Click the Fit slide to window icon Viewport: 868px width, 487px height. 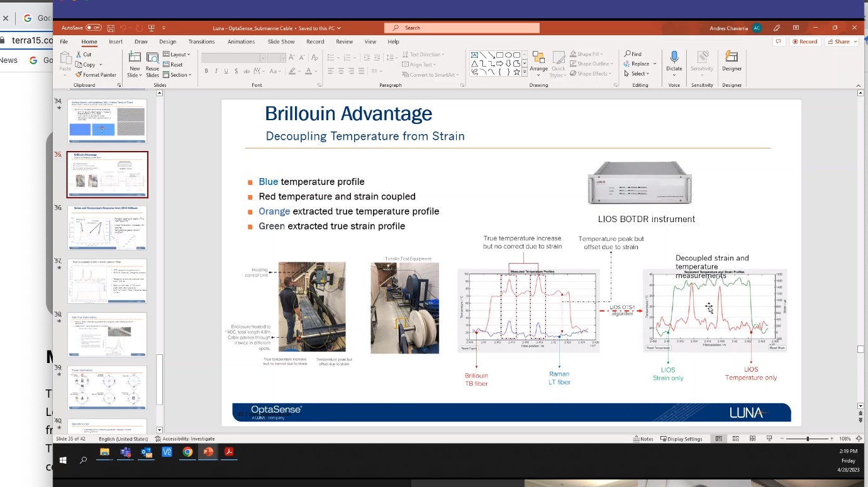point(859,439)
